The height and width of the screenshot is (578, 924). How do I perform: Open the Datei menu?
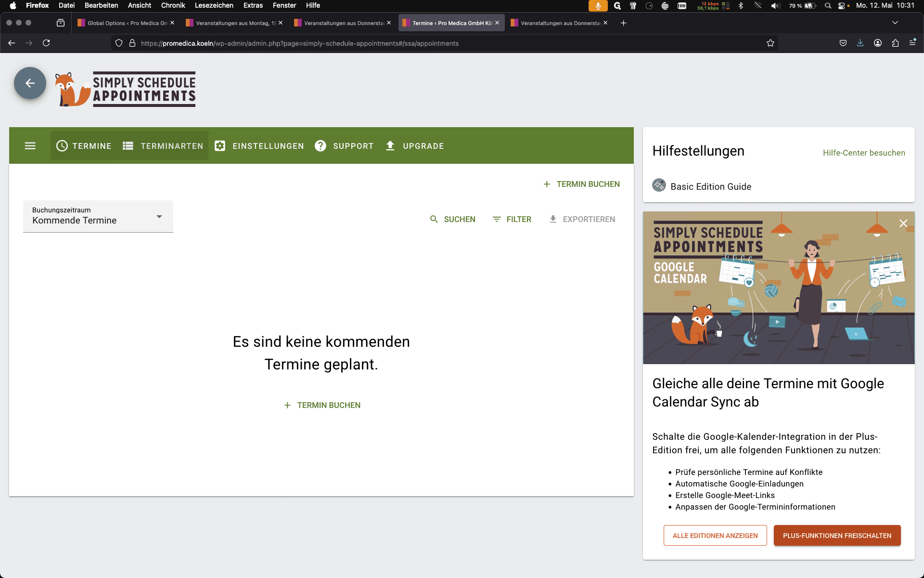click(67, 5)
